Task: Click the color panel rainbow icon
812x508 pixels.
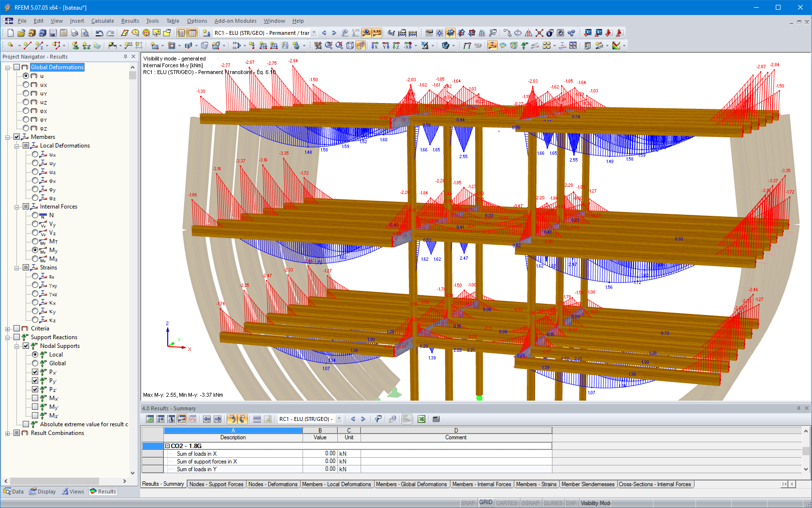Action: [x=616, y=45]
